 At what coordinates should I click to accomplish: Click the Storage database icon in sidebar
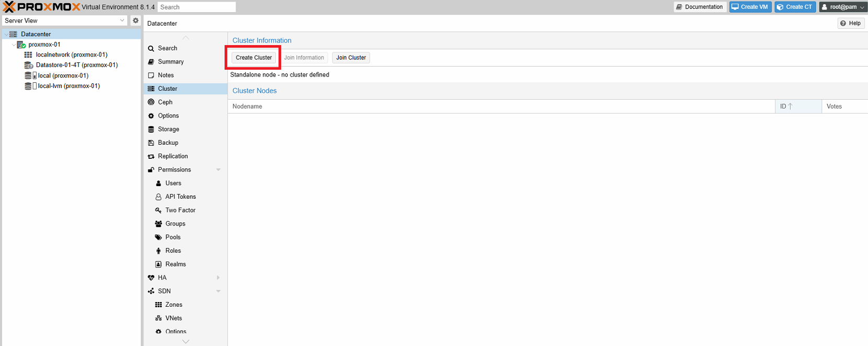151,129
